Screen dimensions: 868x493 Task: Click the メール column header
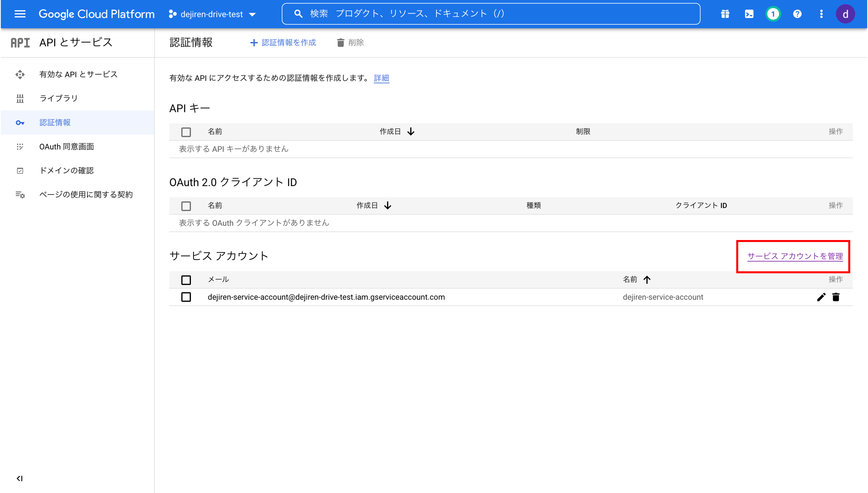[218, 279]
